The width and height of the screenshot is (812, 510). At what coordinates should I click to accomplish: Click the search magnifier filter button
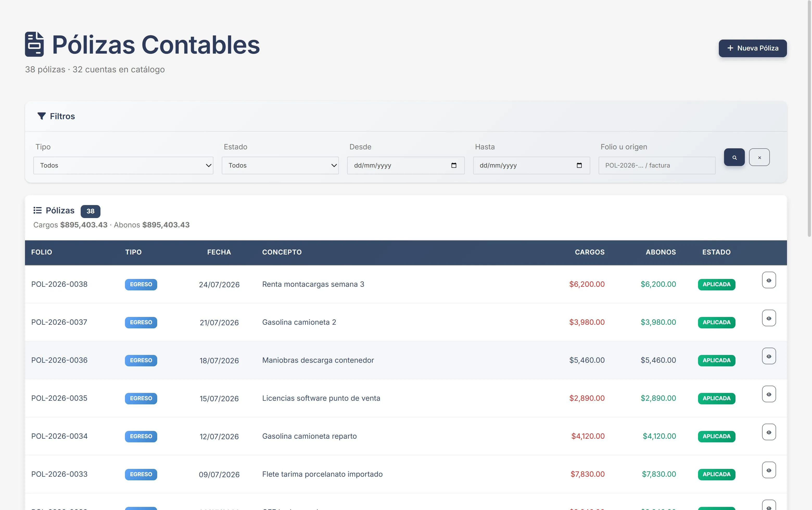(x=734, y=157)
